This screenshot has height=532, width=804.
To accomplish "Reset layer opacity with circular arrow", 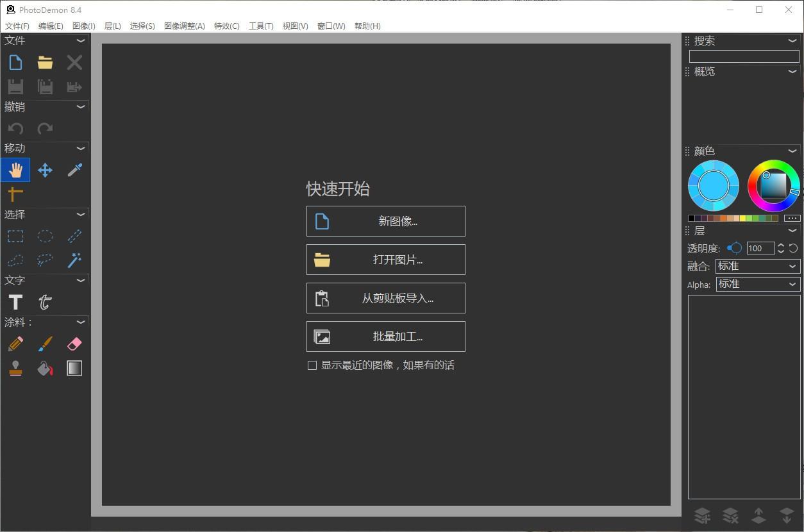I will point(793,248).
